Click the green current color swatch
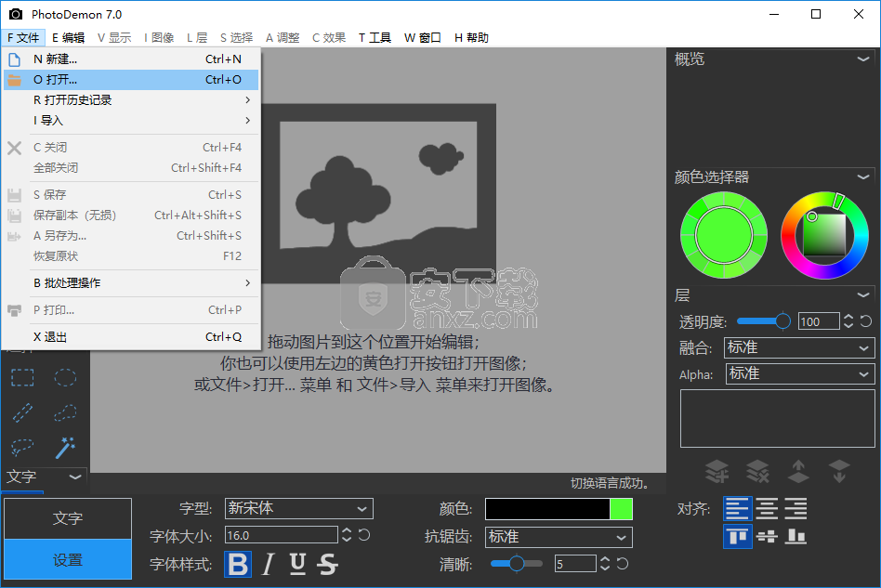Screen dimensions: 881x588 [621, 509]
